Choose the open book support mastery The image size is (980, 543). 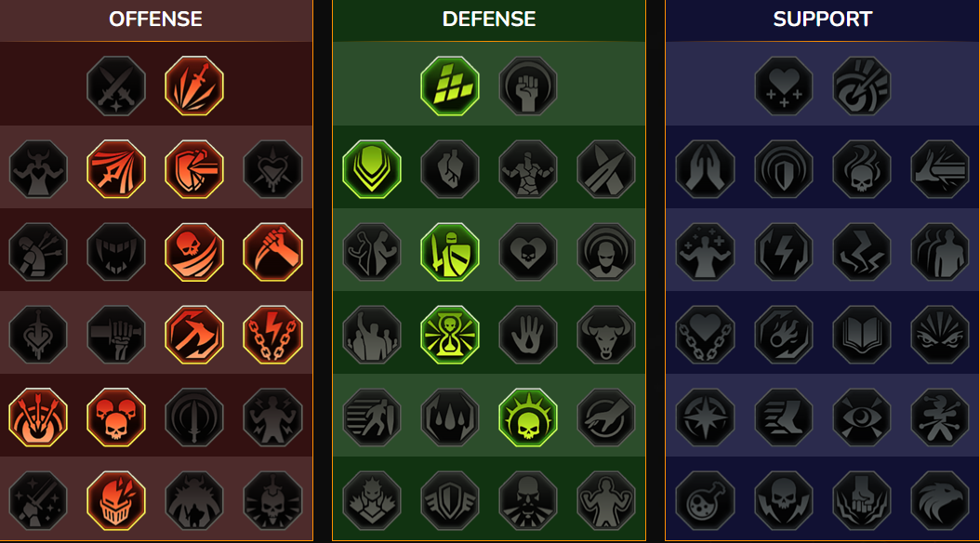[862, 335]
